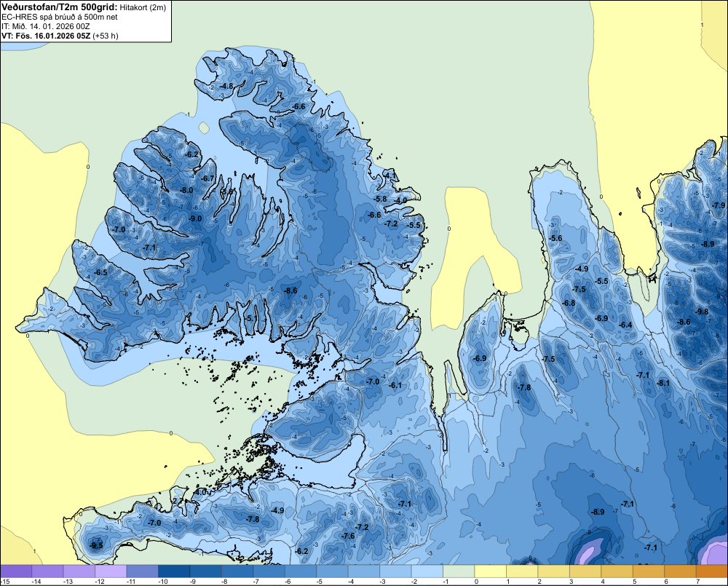The image size is (728, 586).
Task: Click the -8.0 temperature value
Action: tap(186, 191)
